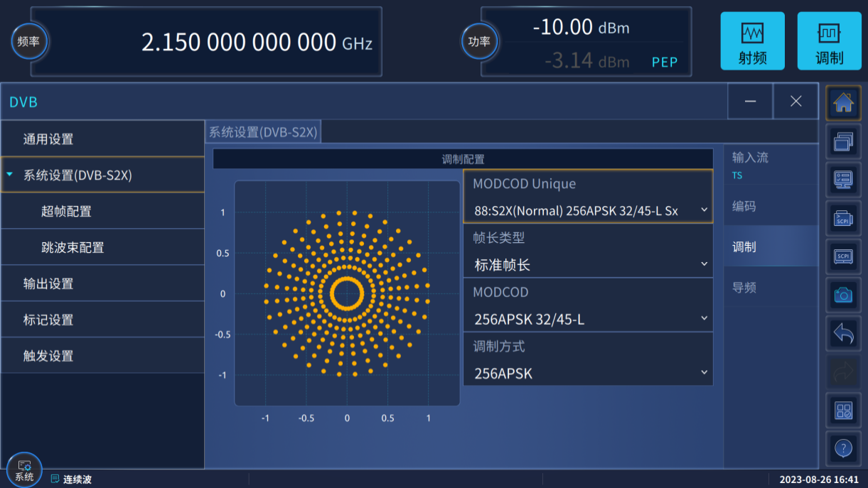Open help via the question mark icon
The height and width of the screenshot is (488, 868).
pos(843,448)
